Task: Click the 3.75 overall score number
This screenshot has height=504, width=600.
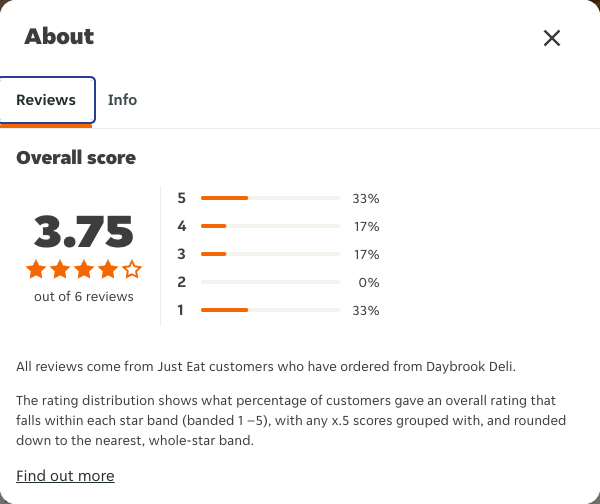Action: pos(84,231)
